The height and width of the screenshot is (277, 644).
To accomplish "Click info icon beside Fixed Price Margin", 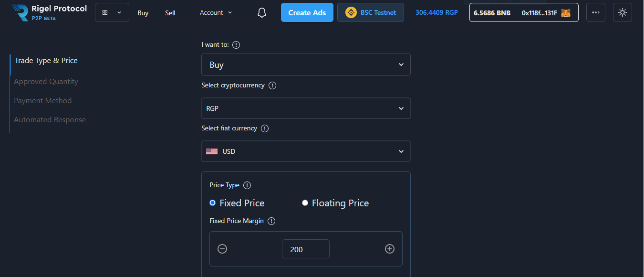I will (x=271, y=221).
